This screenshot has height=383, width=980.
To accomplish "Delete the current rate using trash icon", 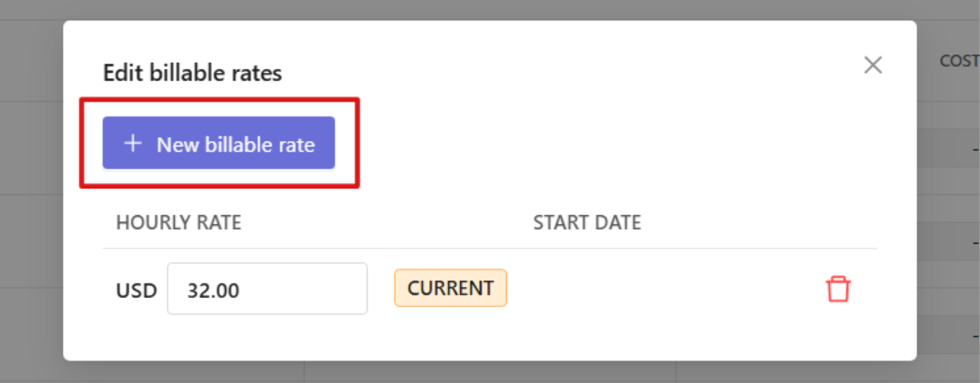I will 838,289.
